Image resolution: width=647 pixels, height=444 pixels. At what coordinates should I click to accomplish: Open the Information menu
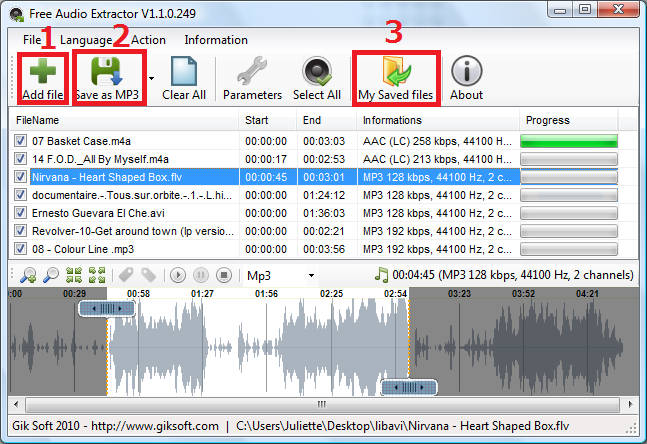coord(216,40)
